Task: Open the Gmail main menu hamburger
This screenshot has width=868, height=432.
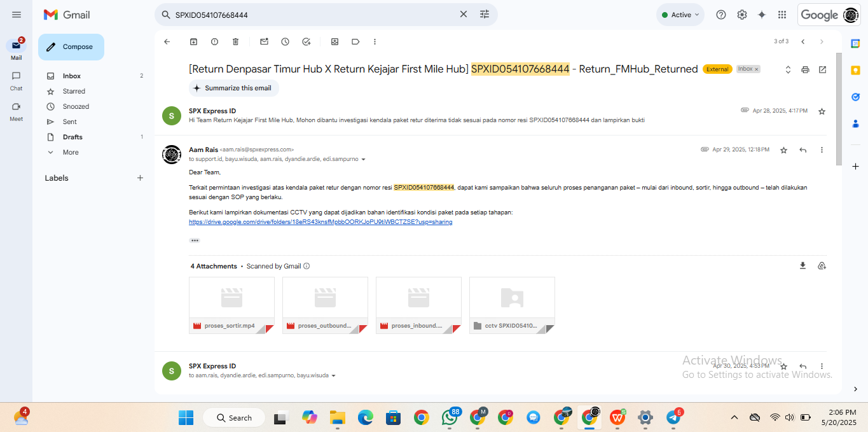Action: [x=17, y=15]
